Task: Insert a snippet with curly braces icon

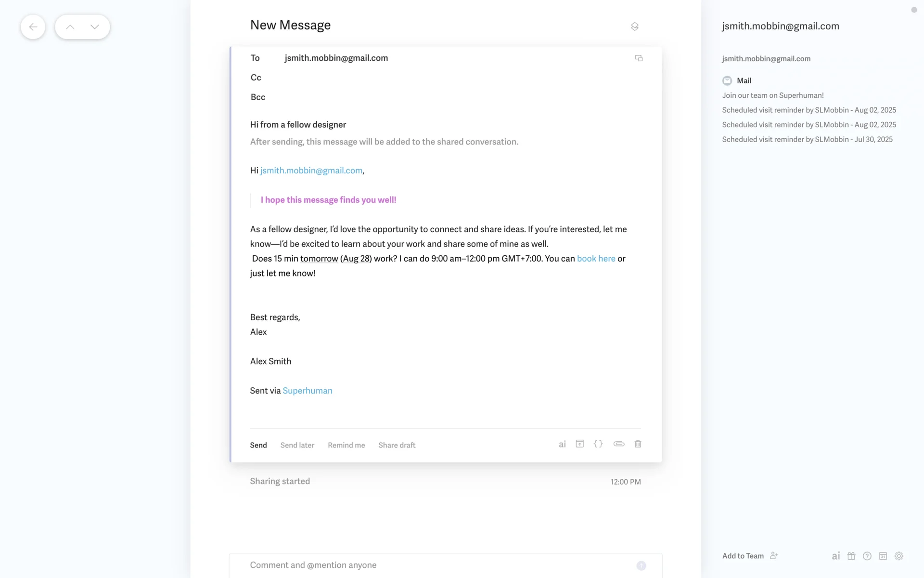Action: click(598, 444)
